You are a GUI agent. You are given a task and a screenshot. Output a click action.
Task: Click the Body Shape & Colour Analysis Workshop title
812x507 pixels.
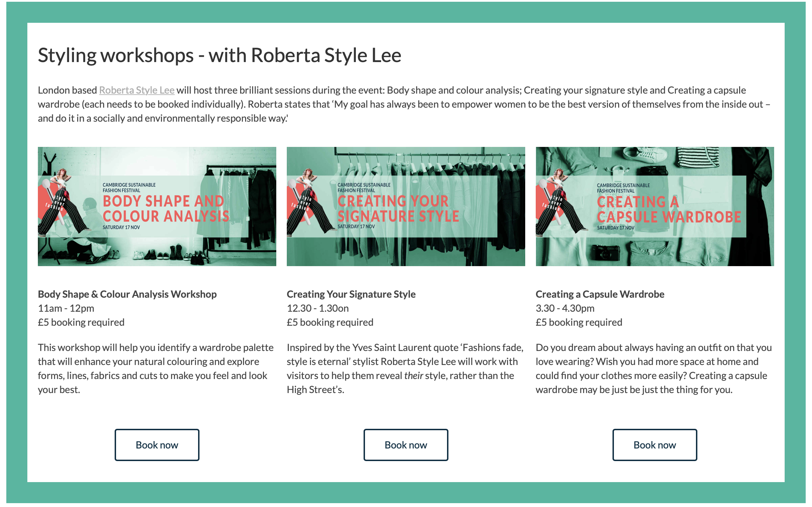127,294
